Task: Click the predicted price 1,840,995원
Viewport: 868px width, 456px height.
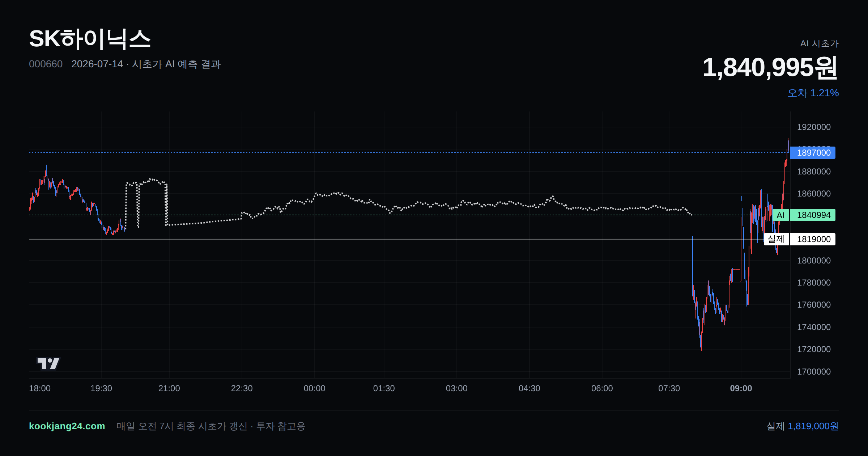Action: [770, 67]
